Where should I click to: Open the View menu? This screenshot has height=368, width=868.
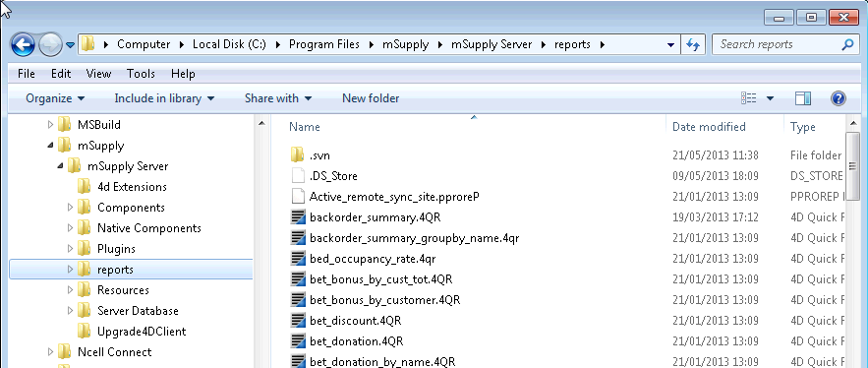pos(98,74)
